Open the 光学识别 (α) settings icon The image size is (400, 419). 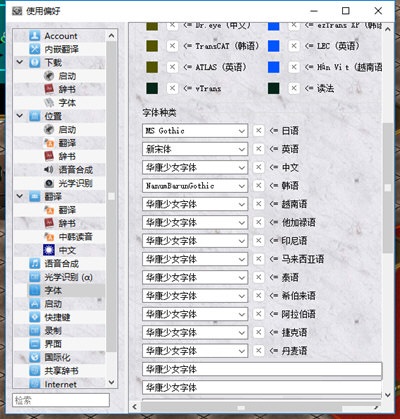coord(35,277)
